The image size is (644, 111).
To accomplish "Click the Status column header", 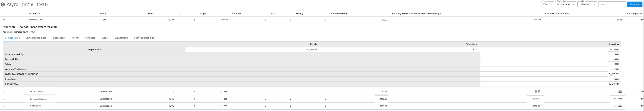I will [103, 14].
